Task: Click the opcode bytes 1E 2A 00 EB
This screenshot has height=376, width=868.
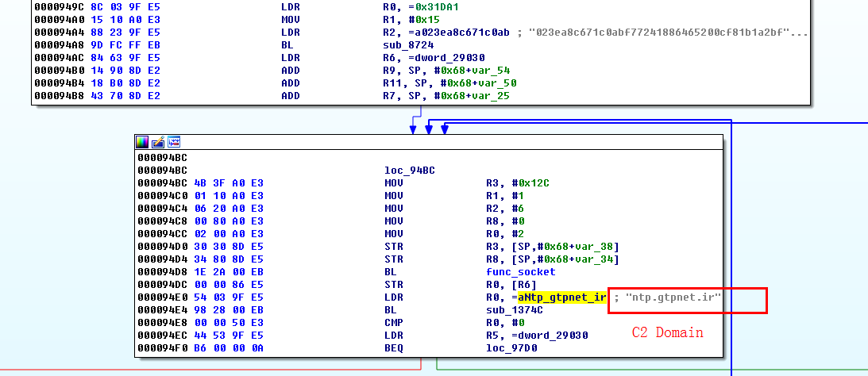Action: tap(229, 272)
